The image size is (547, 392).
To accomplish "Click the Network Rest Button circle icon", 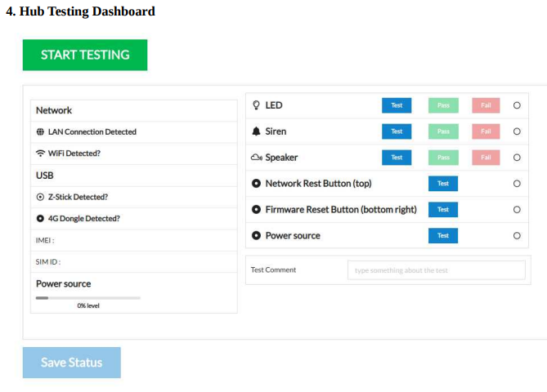I will [x=256, y=183].
